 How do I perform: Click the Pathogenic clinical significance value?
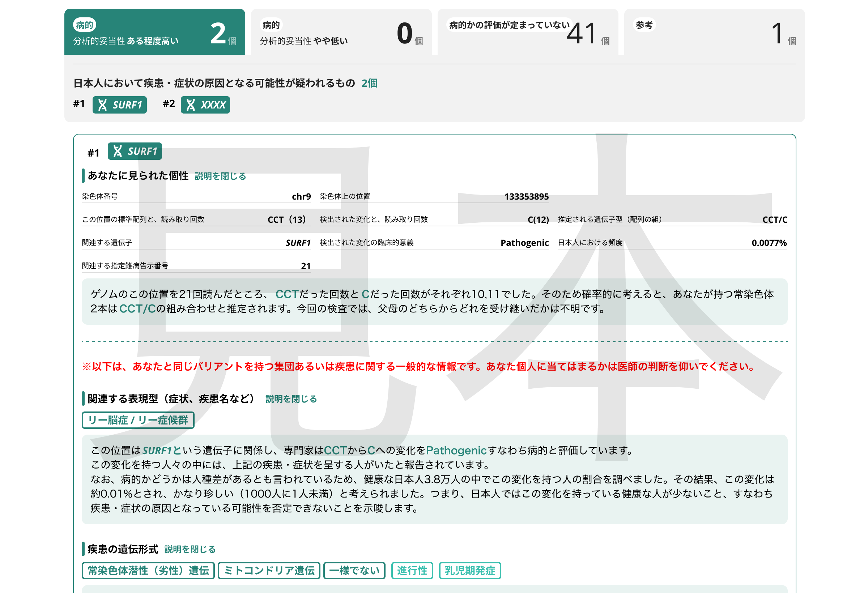click(524, 243)
